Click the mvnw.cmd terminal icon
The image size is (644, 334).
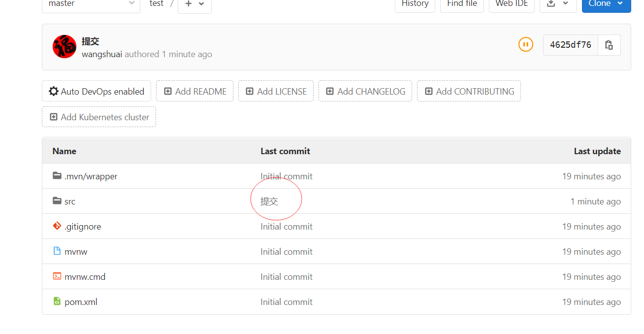tap(57, 276)
